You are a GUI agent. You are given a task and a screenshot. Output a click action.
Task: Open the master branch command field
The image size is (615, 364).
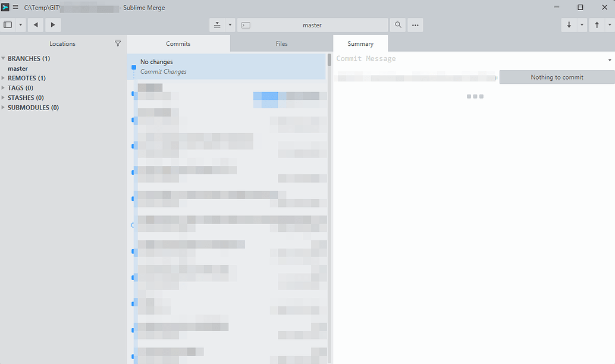click(x=312, y=25)
